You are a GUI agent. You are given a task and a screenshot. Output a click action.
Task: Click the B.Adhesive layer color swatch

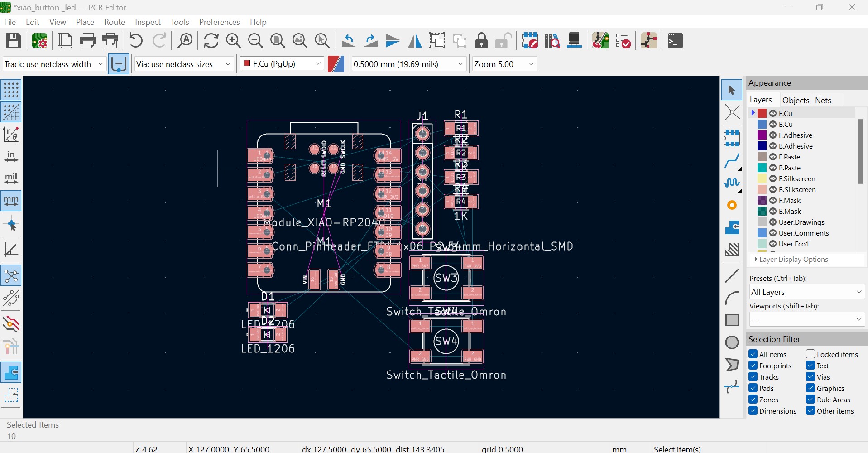(762, 146)
